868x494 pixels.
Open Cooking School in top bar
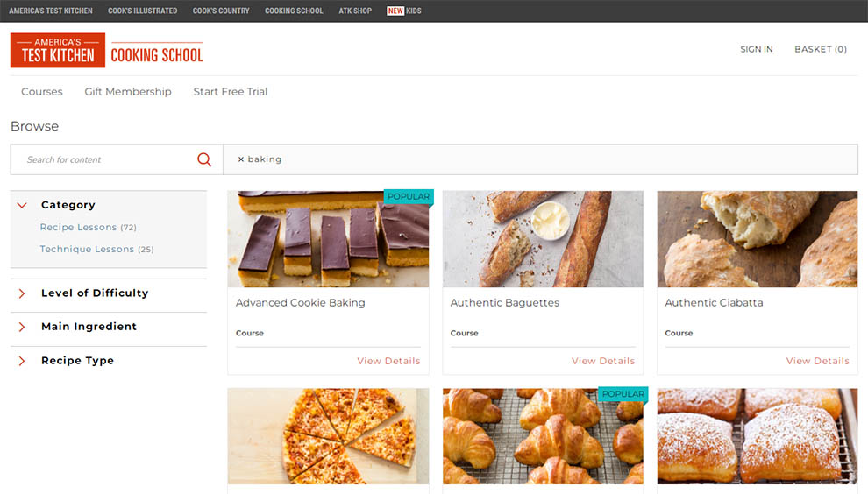[294, 11]
